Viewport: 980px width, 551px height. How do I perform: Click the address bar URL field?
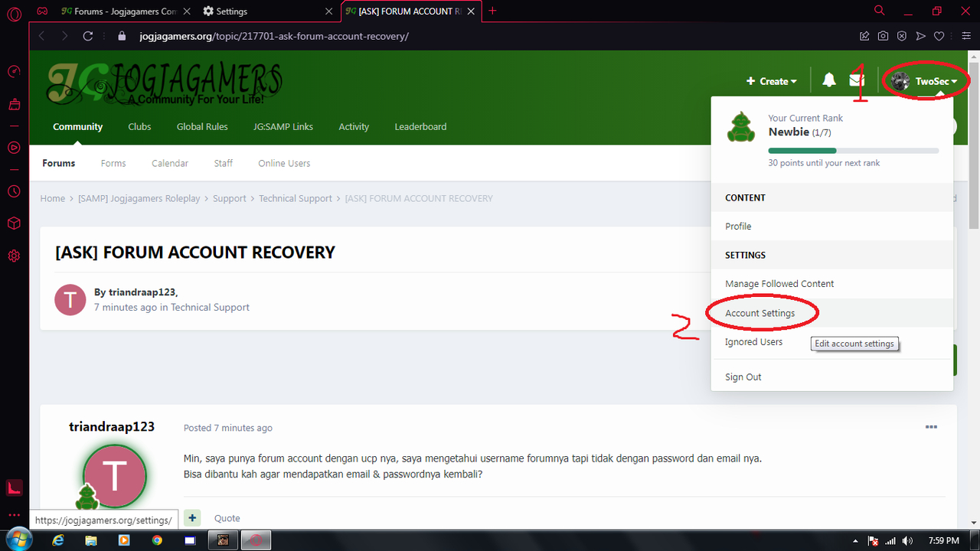490,36
